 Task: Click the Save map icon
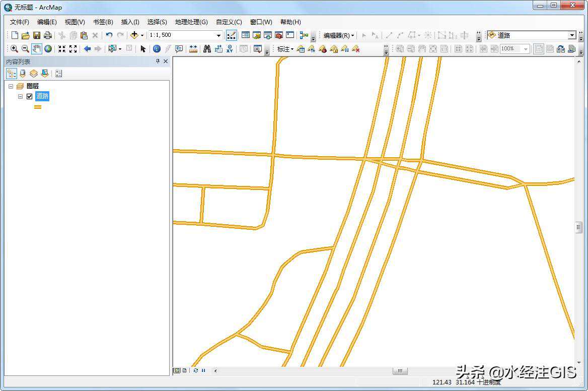(37, 35)
